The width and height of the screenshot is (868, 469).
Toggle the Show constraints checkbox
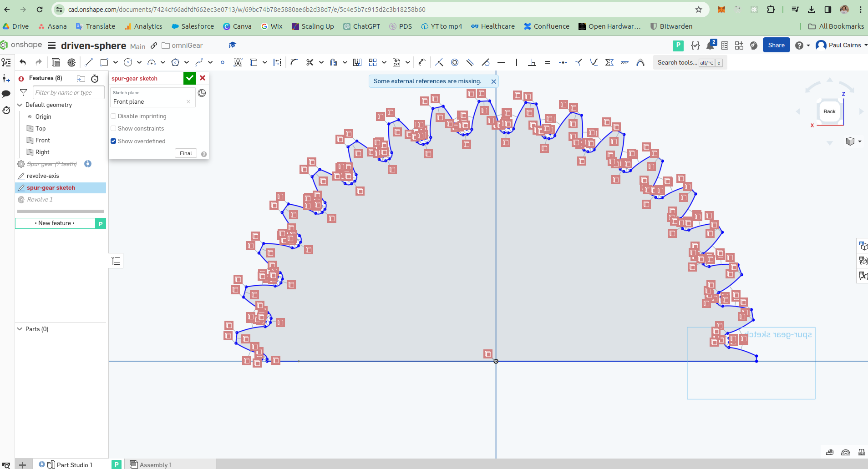click(113, 128)
